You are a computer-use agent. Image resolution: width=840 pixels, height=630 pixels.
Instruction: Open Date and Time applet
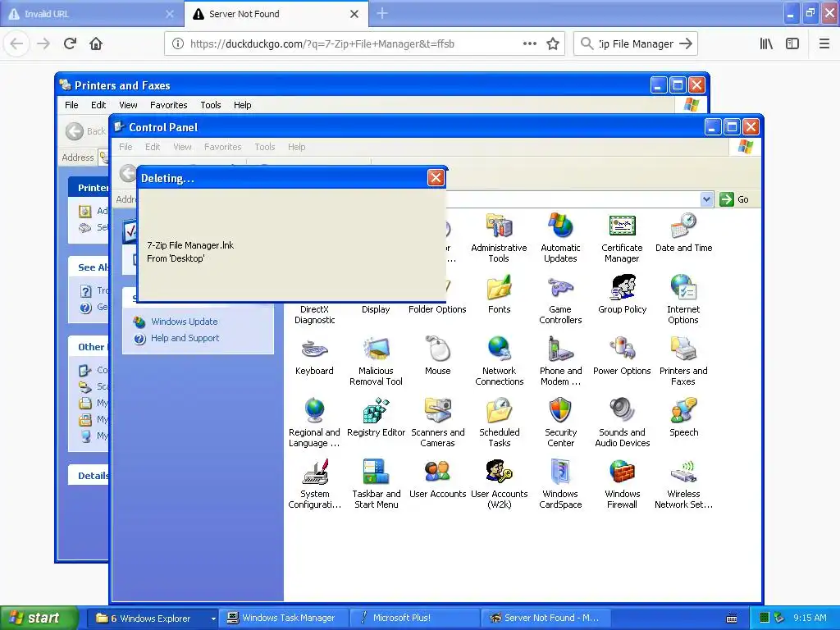coord(683,233)
